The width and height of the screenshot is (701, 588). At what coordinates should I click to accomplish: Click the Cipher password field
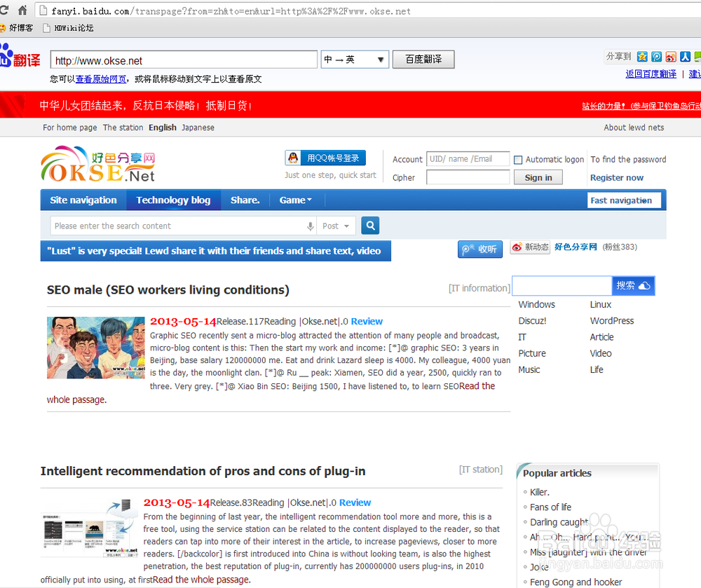(x=468, y=177)
